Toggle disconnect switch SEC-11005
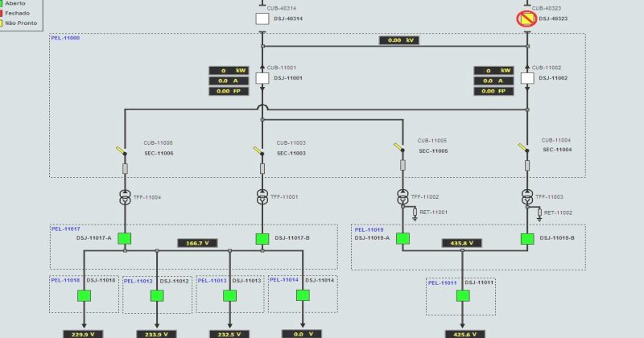The image size is (644, 338). pyautogui.click(x=400, y=148)
